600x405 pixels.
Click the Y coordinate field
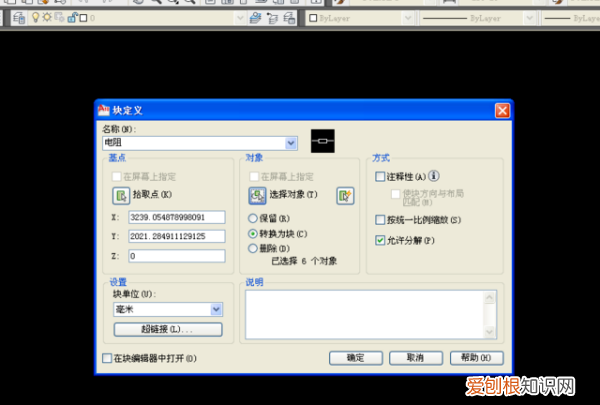click(177, 236)
